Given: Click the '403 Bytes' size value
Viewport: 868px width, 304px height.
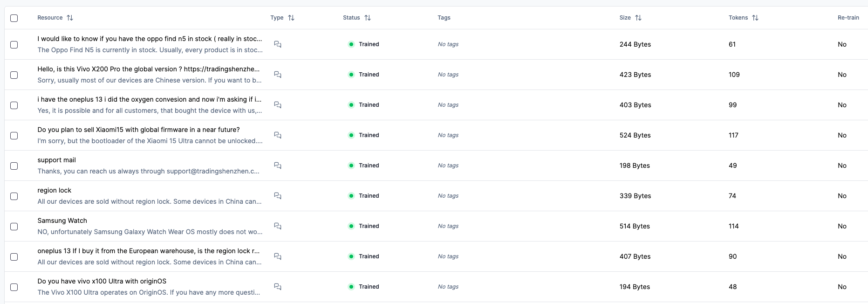Looking at the screenshot, I should 635,105.
